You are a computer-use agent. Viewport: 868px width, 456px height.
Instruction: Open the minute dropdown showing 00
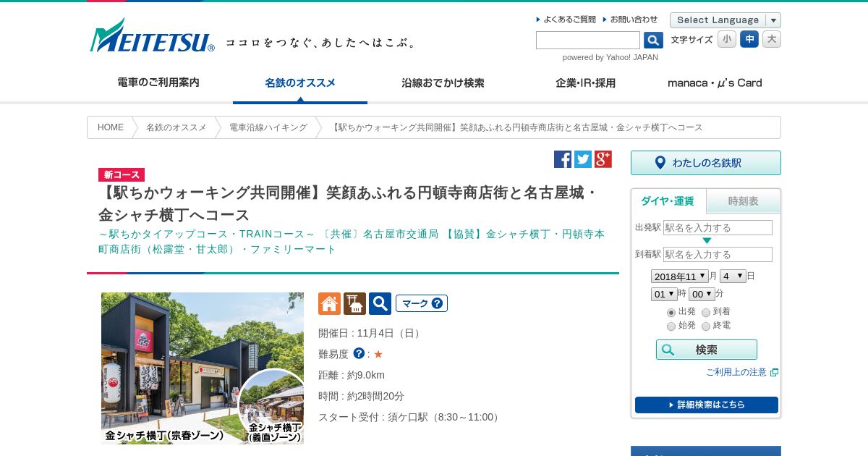click(702, 294)
